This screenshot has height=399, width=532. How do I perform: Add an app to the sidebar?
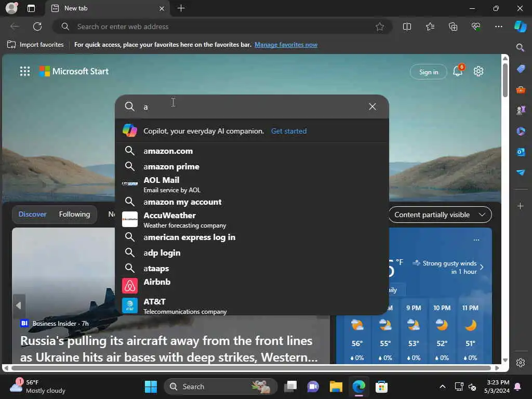click(521, 206)
